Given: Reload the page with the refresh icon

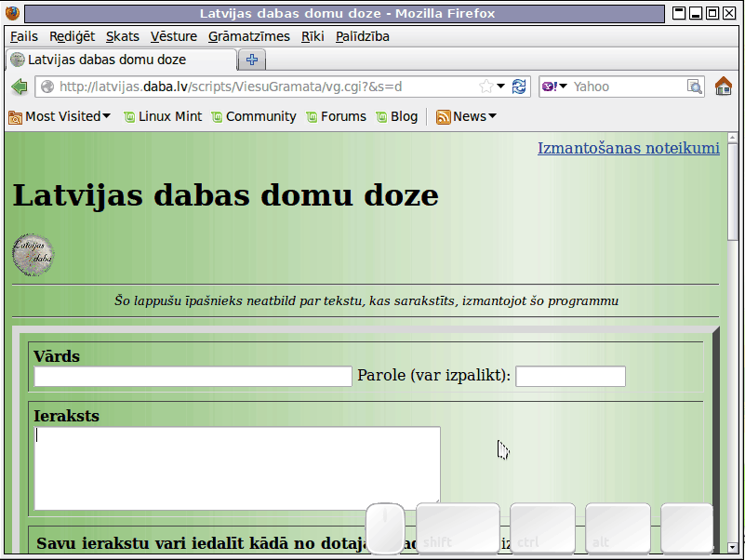Looking at the screenshot, I should pos(519,87).
